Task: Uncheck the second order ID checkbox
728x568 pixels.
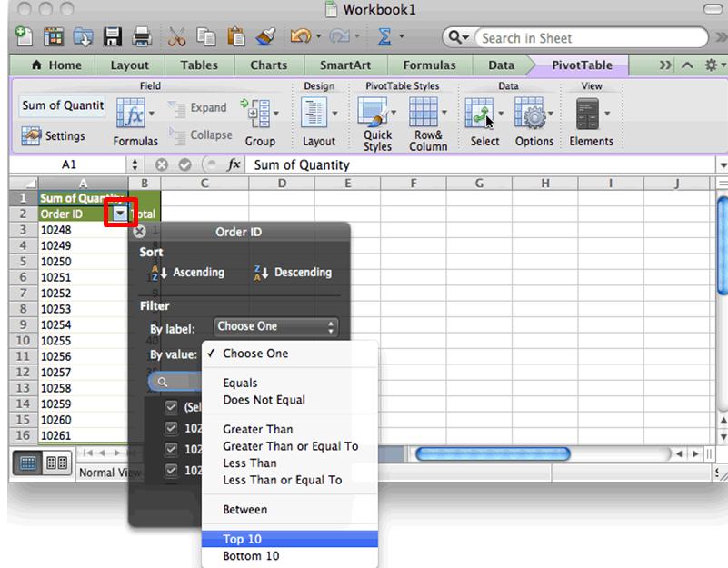Action: click(172, 449)
